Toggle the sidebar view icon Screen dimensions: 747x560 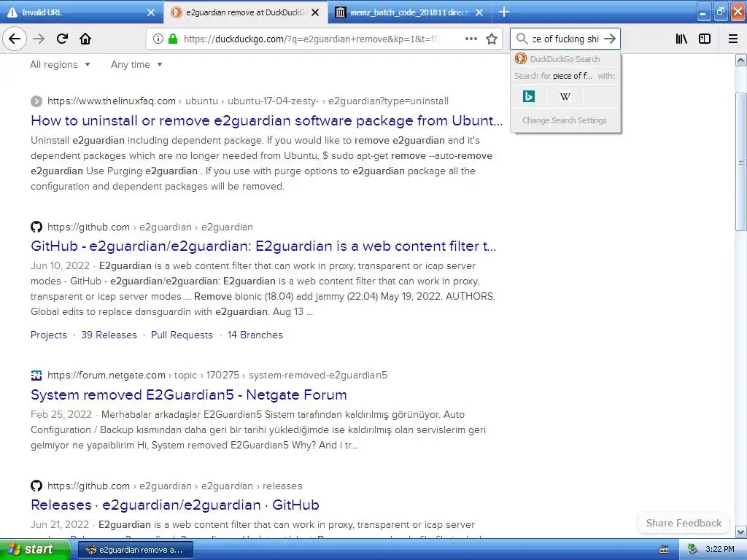705,39
